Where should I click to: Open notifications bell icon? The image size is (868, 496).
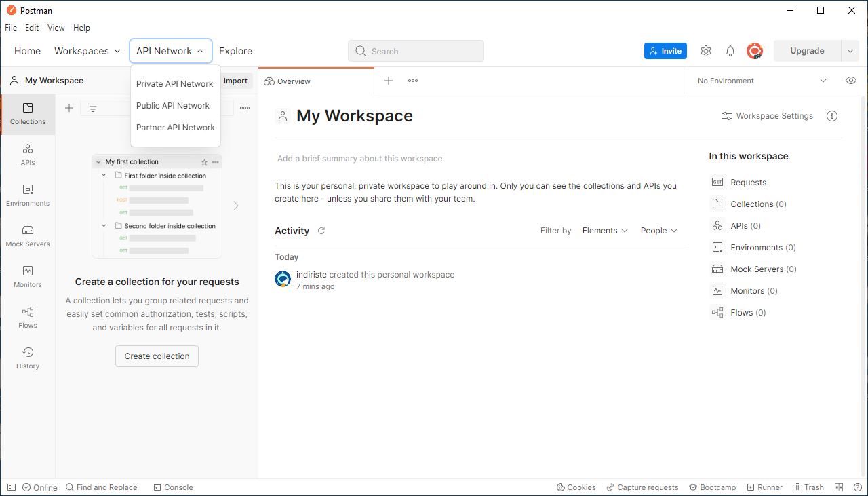coord(730,51)
